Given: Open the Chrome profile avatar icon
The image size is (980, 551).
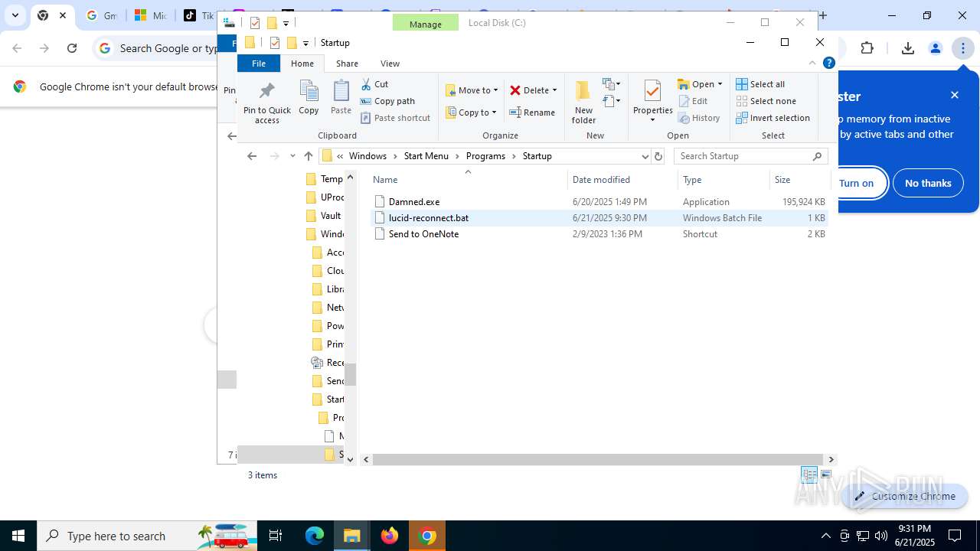Looking at the screenshot, I should coord(935,48).
